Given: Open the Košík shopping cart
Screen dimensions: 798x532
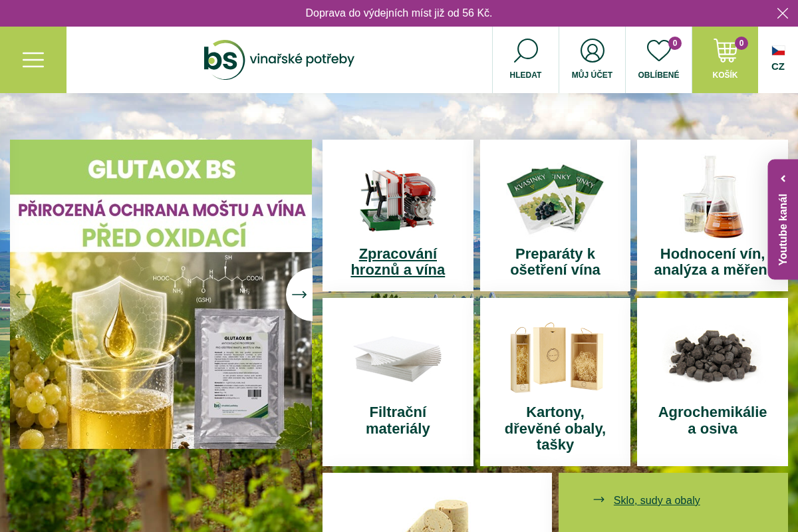Looking at the screenshot, I should (x=725, y=60).
